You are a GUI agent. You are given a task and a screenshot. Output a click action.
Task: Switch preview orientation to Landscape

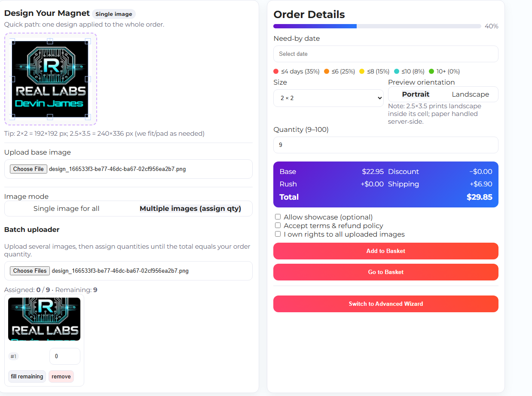click(x=470, y=94)
